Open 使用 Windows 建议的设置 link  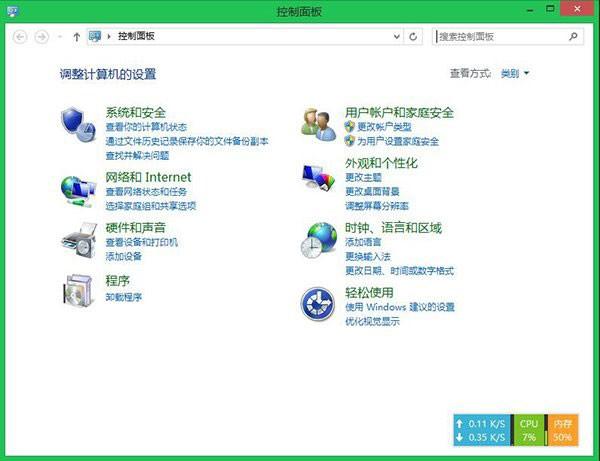click(399, 307)
